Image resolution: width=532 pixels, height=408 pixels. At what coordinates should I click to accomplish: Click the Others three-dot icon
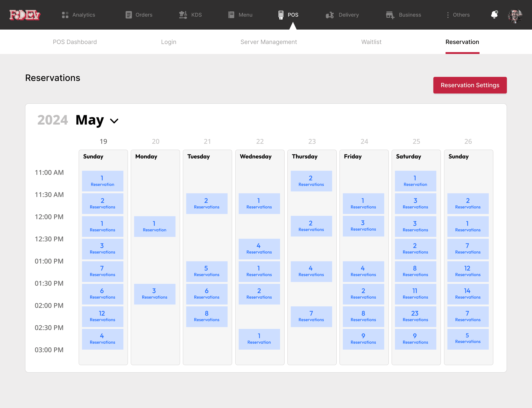pos(448,15)
